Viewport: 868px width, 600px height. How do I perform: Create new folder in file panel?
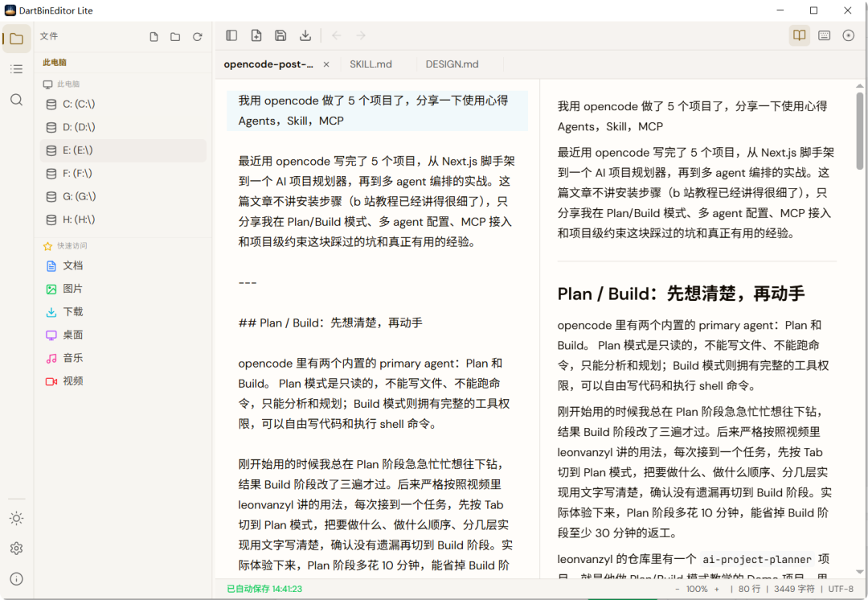175,36
